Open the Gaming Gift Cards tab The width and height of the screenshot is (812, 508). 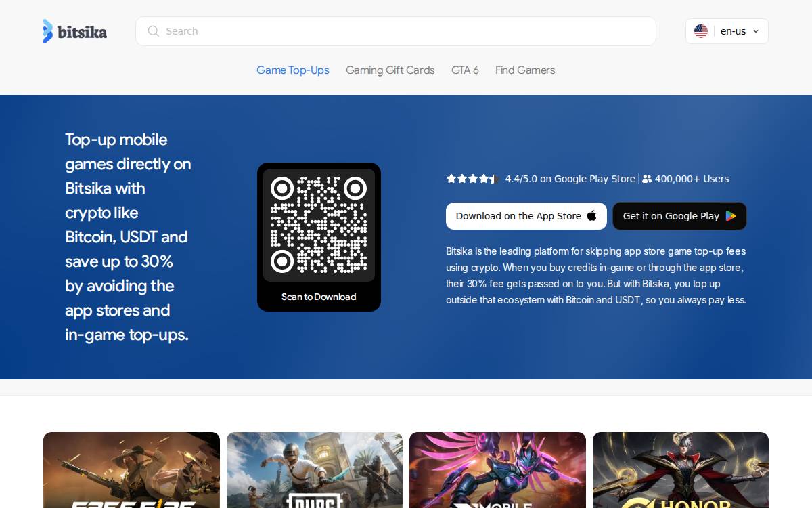[390, 70]
